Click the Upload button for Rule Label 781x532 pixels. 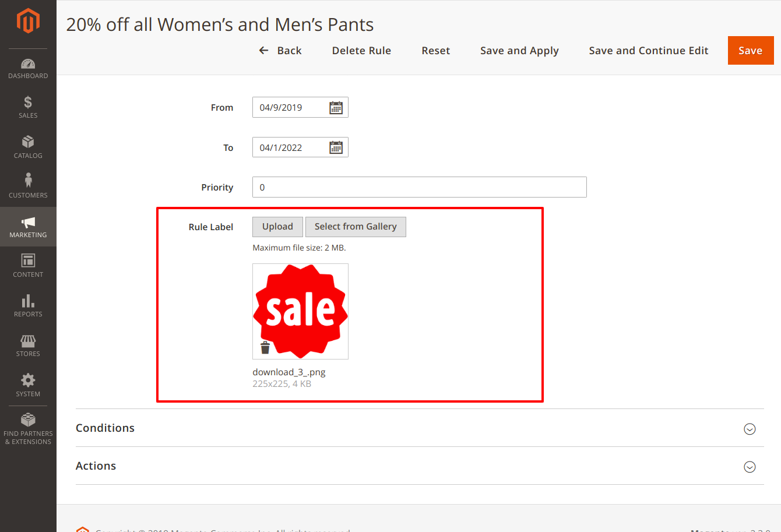point(277,227)
